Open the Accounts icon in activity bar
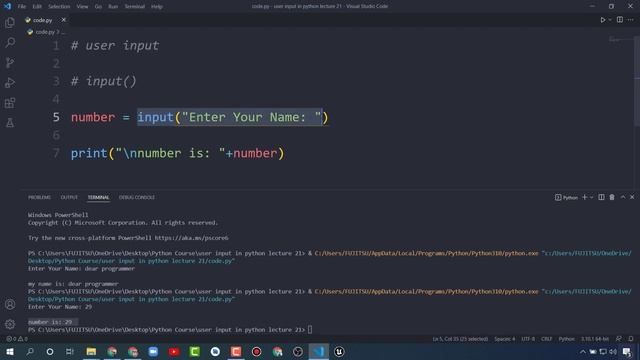The image size is (640, 360). (10, 304)
